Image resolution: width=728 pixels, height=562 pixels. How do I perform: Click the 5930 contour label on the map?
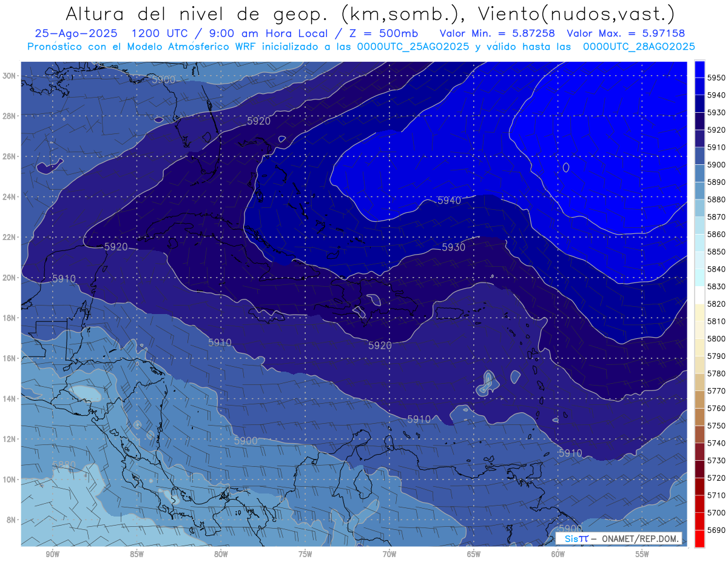coord(454,247)
